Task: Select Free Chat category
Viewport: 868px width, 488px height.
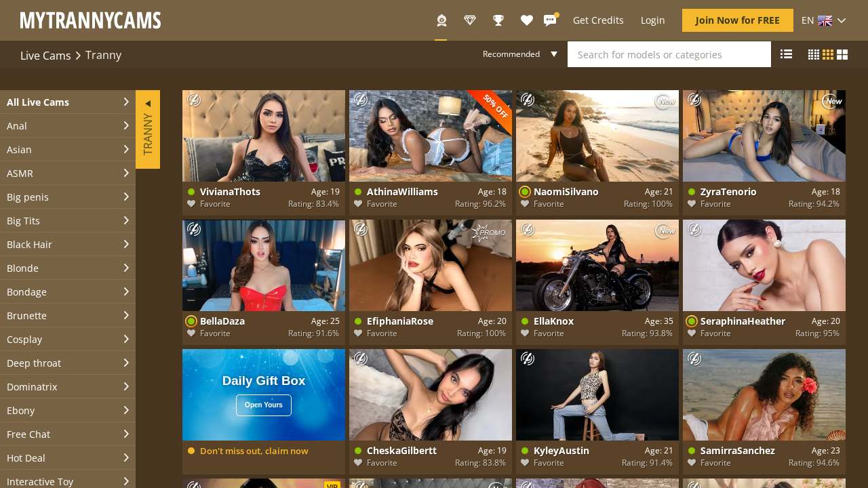Action: pos(68,434)
